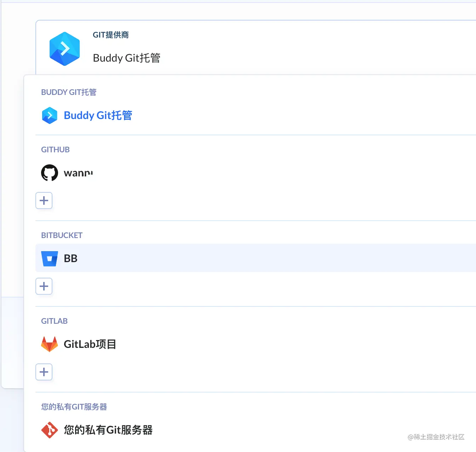Click the GIT提供商 field label

click(111, 35)
